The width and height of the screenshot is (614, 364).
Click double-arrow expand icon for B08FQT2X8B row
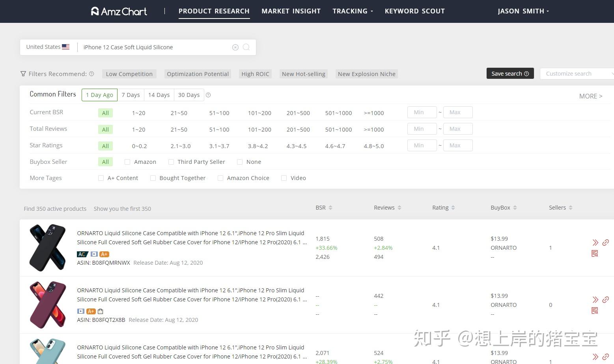595,300
